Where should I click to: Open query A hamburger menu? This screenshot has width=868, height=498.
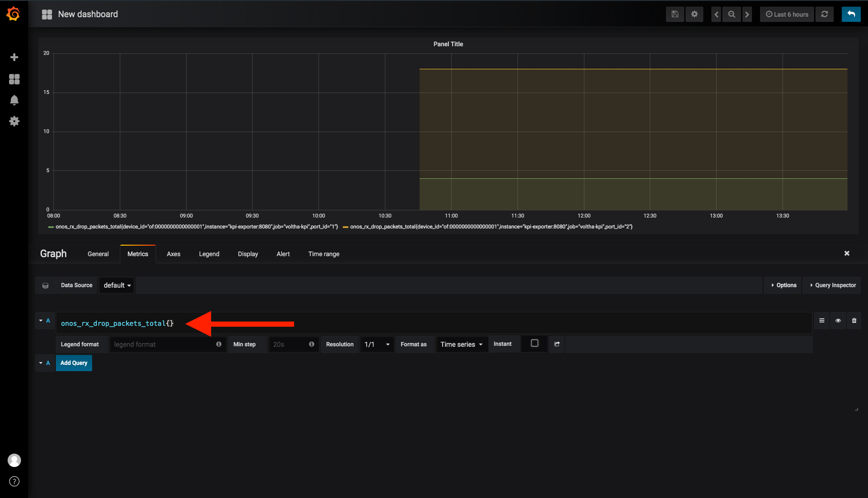click(822, 321)
